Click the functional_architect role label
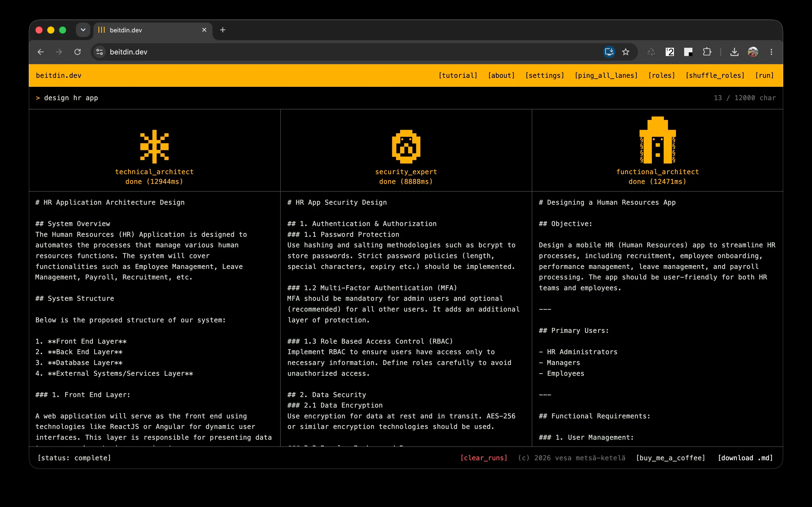The width and height of the screenshot is (812, 507). 658,172
